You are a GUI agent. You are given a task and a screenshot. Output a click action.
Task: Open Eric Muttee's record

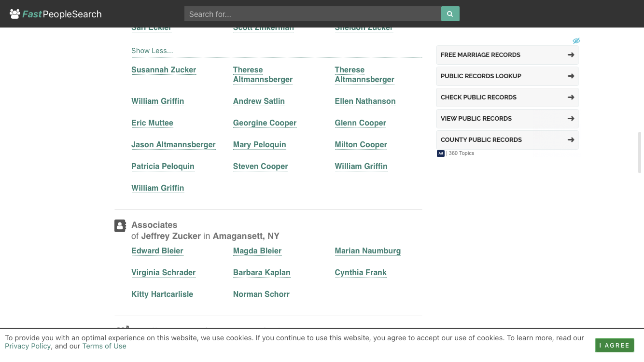[x=152, y=123]
